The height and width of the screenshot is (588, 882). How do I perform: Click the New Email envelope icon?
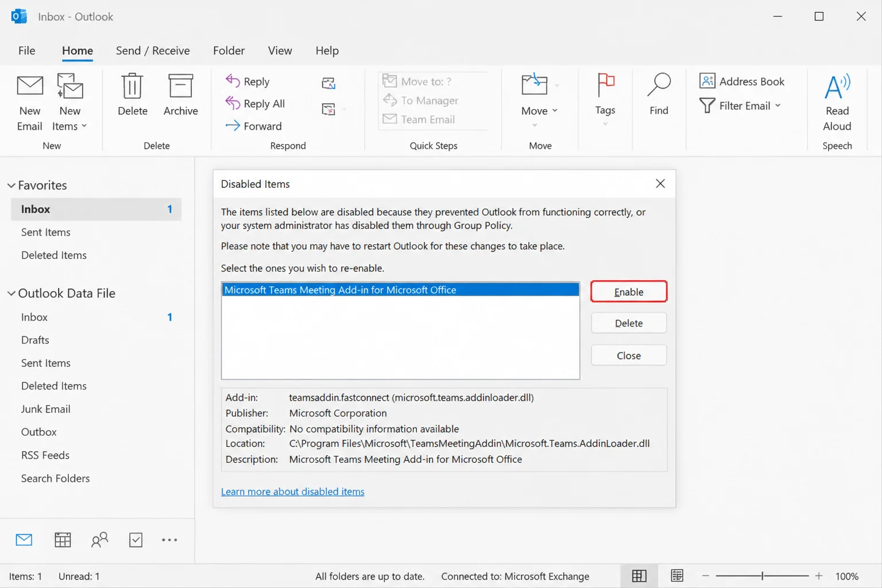30,86
